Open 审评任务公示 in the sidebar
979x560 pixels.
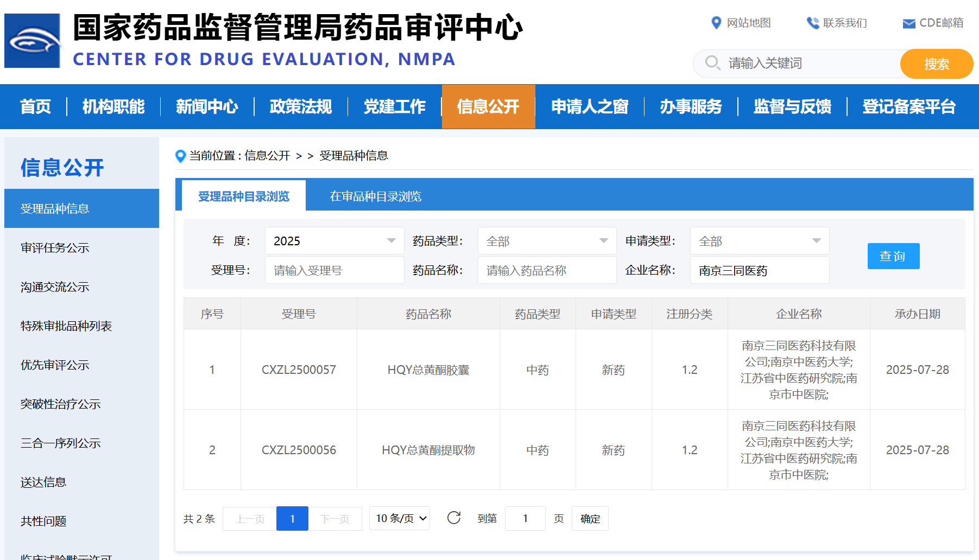(x=55, y=248)
